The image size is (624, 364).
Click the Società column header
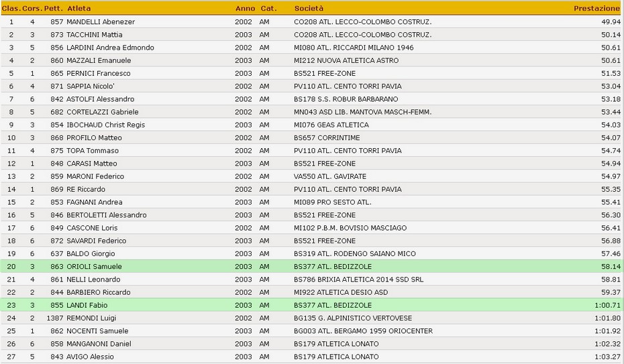[x=309, y=8]
